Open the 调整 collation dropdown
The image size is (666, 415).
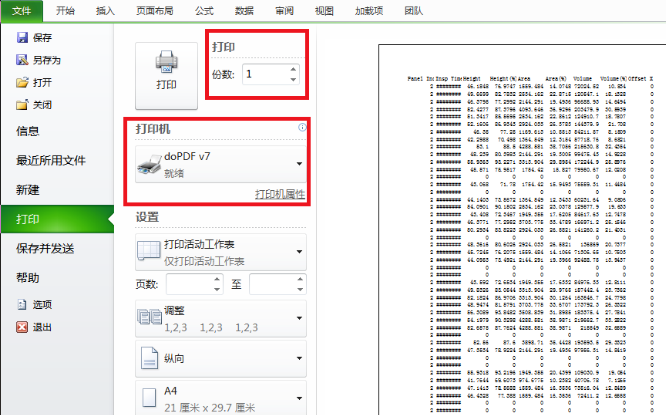pyautogui.click(x=221, y=319)
